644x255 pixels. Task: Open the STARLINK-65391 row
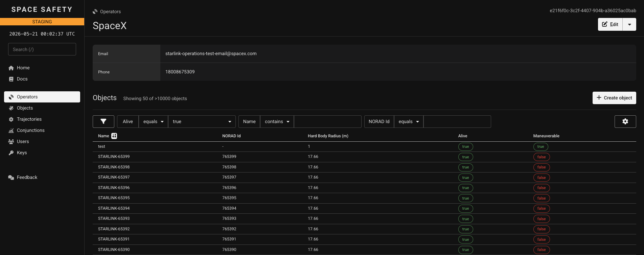point(364,239)
